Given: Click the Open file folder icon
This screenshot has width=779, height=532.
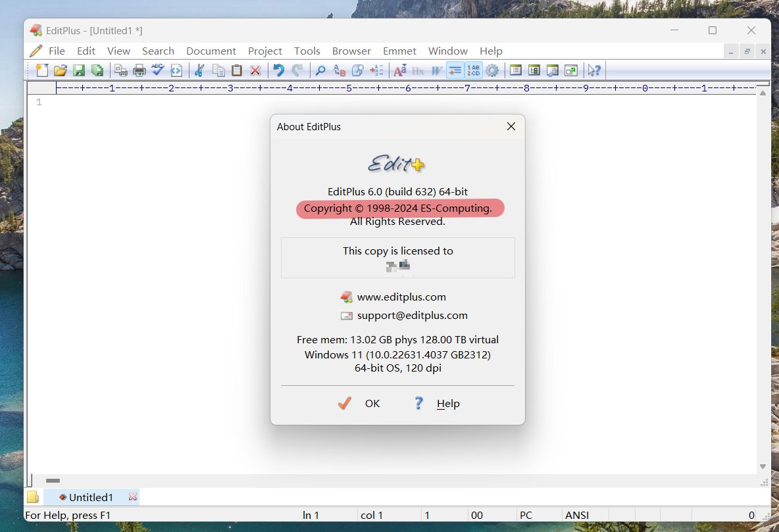Looking at the screenshot, I should pos(61,70).
